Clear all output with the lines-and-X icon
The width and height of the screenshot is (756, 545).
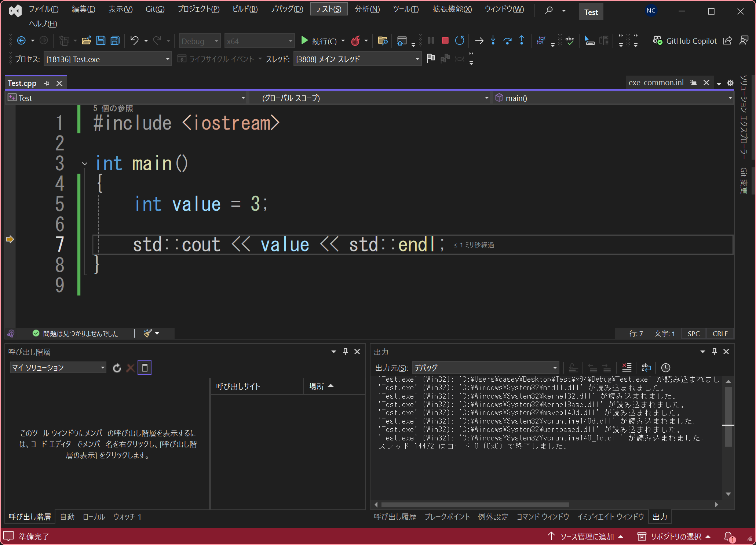point(627,368)
